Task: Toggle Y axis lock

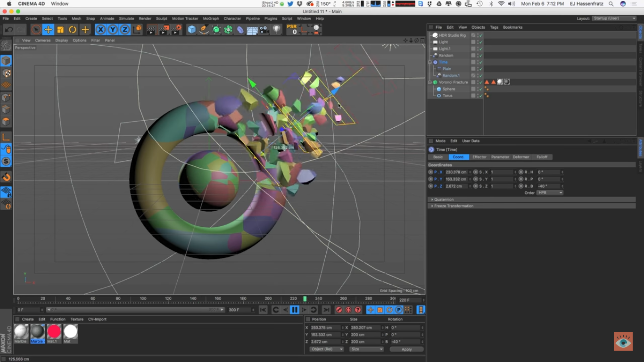Action: [x=113, y=30]
